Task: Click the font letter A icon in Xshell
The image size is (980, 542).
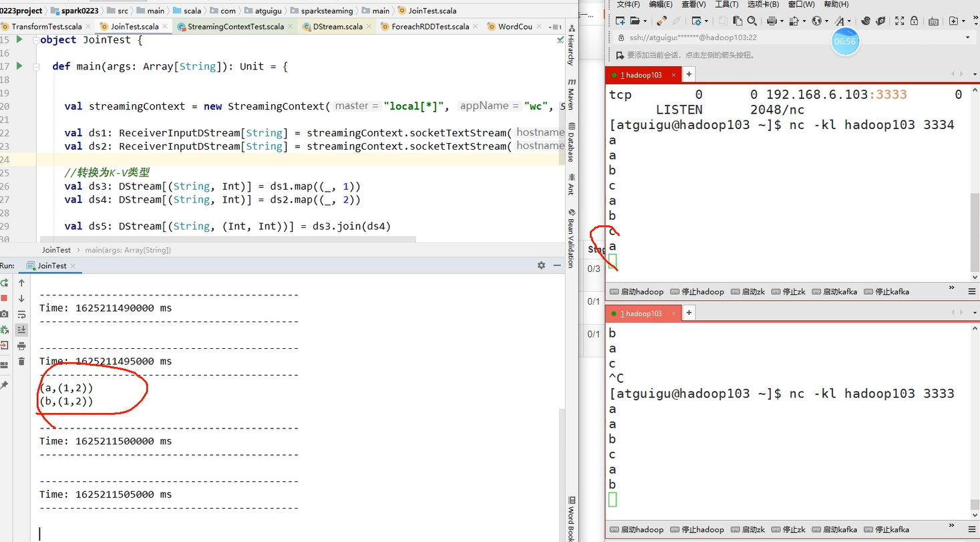Action: point(839,21)
